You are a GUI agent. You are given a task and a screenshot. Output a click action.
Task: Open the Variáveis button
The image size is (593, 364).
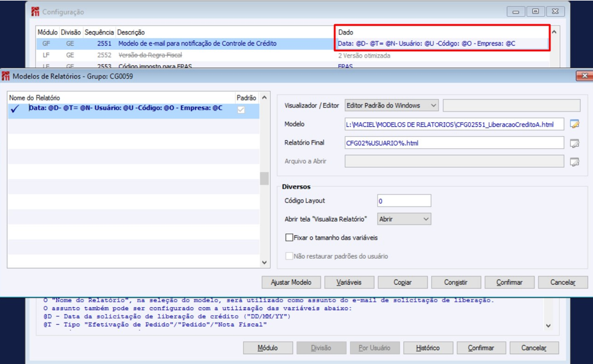coord(349,282)
